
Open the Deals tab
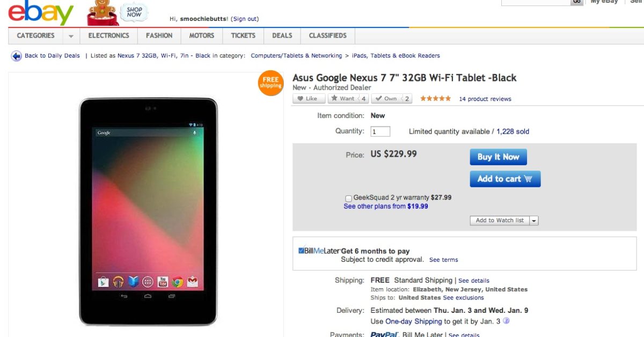282,36
